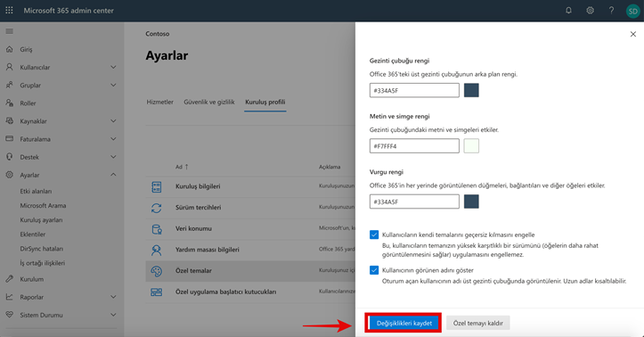
Task: Collapse the Ayarlar menu chevron
Action: pos(113,175)
